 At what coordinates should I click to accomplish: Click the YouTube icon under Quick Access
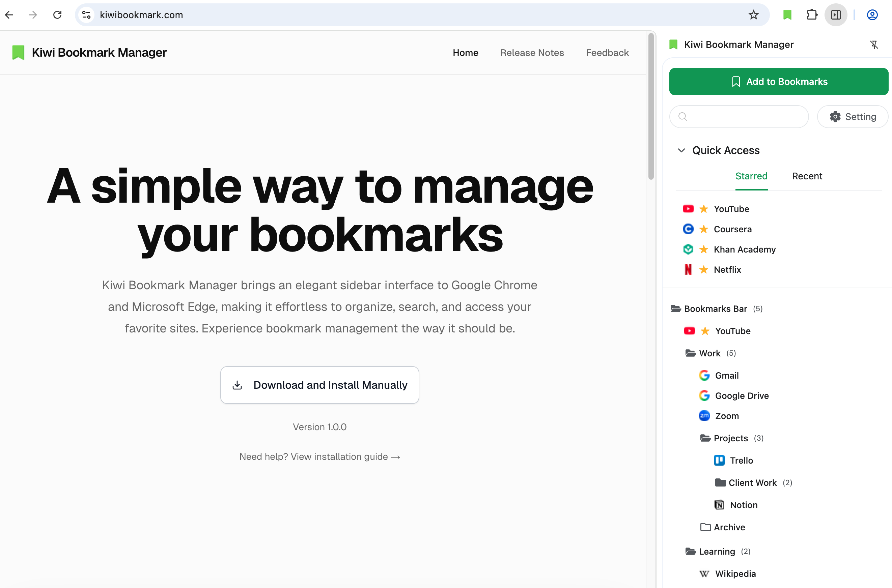tap(688, 208)
